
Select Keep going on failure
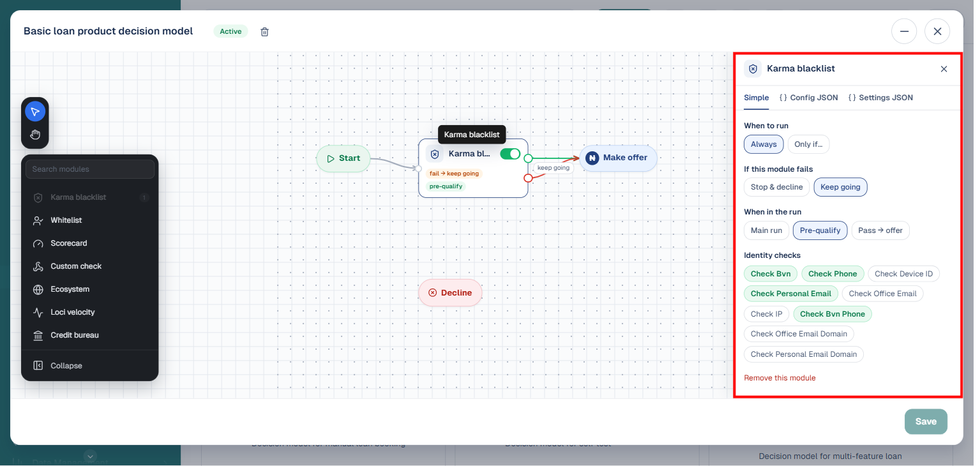[x=840, y=187]
